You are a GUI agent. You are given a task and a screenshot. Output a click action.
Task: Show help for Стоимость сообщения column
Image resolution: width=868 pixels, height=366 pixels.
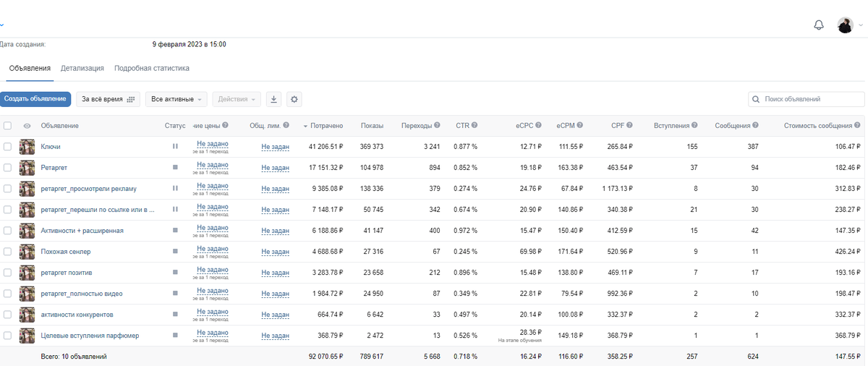857,126
